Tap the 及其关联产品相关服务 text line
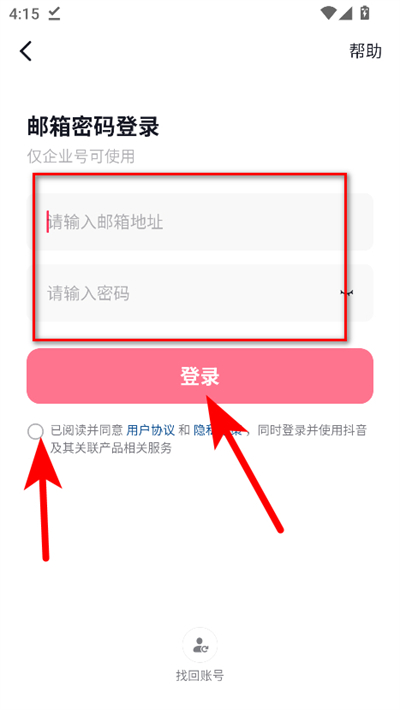The width and height of the screenshot is (400, 710). 111,448
